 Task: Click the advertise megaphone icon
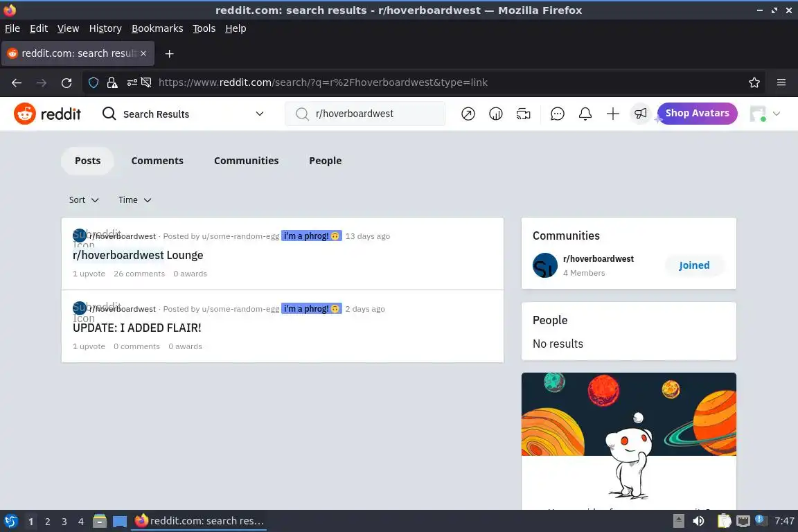point(640,114)
